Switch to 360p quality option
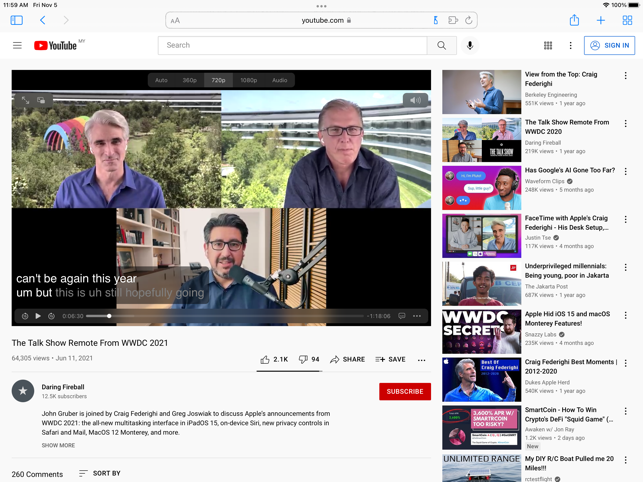 [x=189, y=80]
